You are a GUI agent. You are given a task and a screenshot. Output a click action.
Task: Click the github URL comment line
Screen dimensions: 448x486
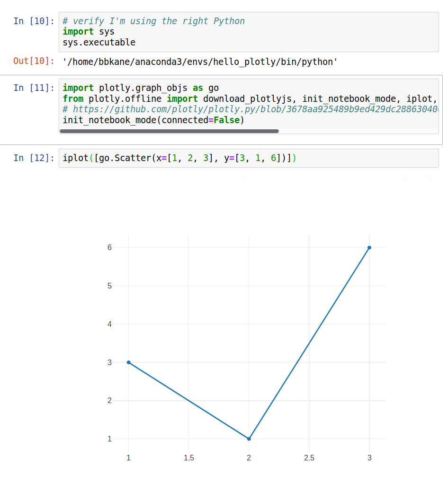point(251,109)
